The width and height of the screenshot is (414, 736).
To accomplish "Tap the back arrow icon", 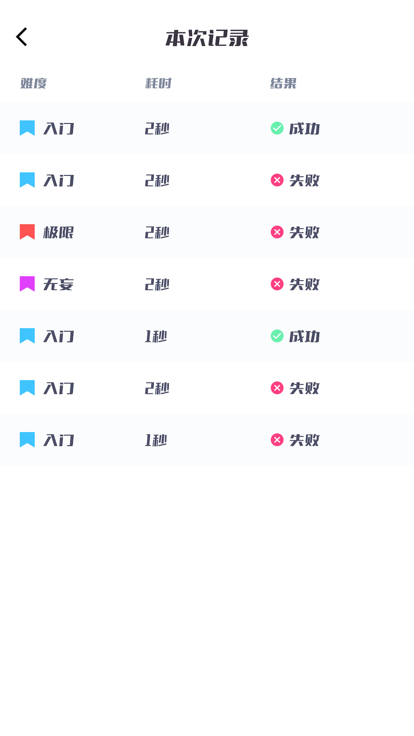I will (x=22, y=37).
